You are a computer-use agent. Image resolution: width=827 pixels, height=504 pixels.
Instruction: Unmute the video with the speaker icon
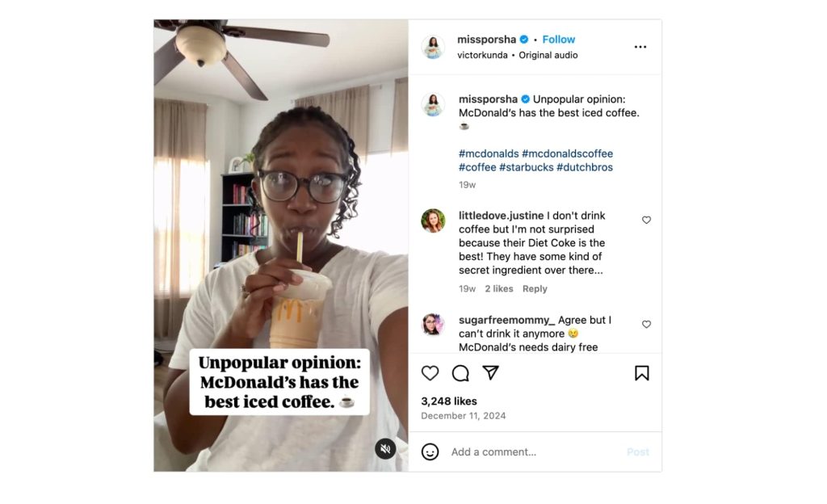385,449
